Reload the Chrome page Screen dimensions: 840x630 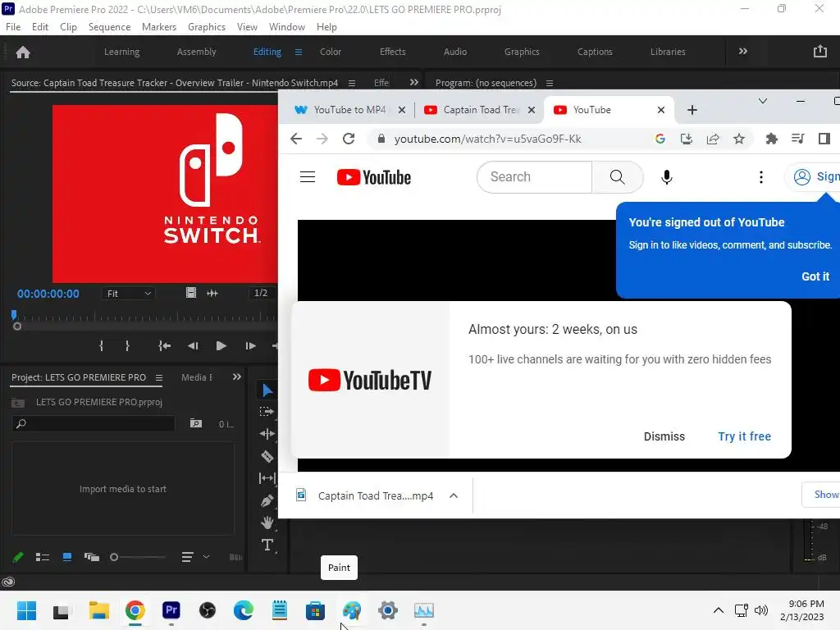tap(349, 139)
